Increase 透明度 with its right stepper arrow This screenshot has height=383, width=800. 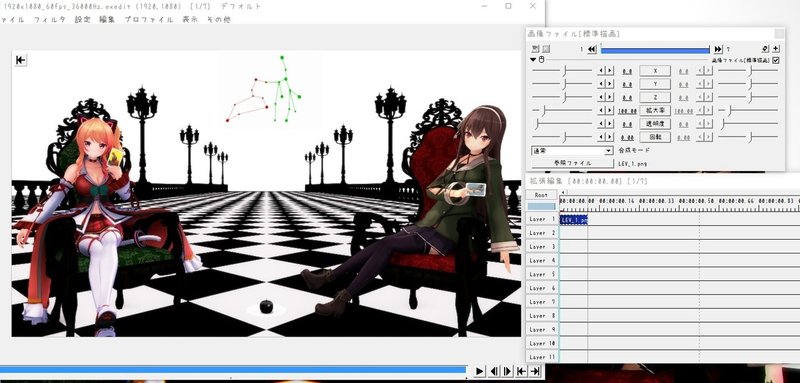click(610, 123)
